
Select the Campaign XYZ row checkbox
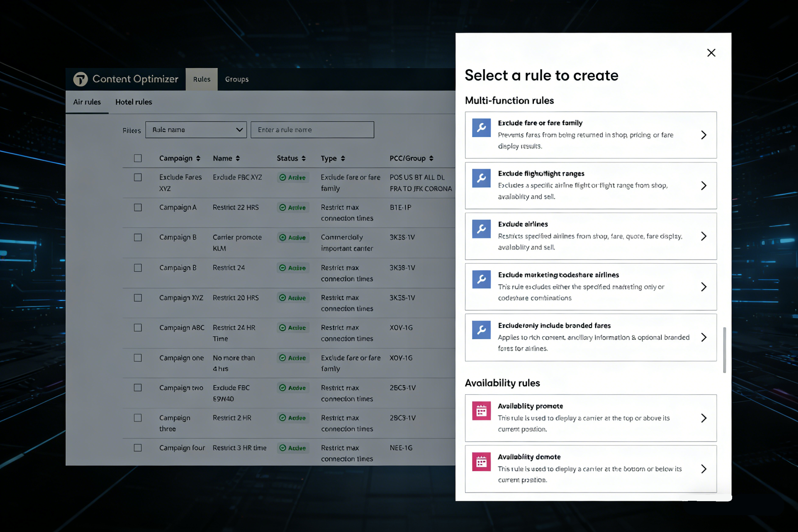point(138,298)
